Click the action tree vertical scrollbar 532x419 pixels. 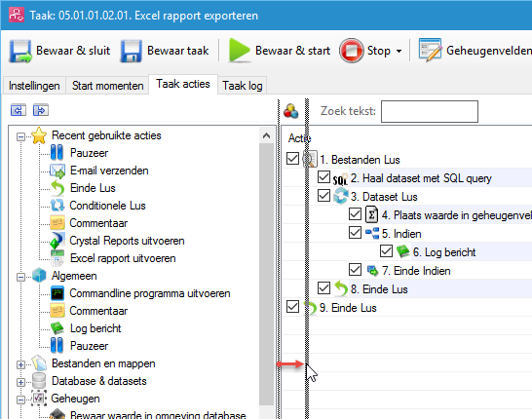[x=266, y=274]
